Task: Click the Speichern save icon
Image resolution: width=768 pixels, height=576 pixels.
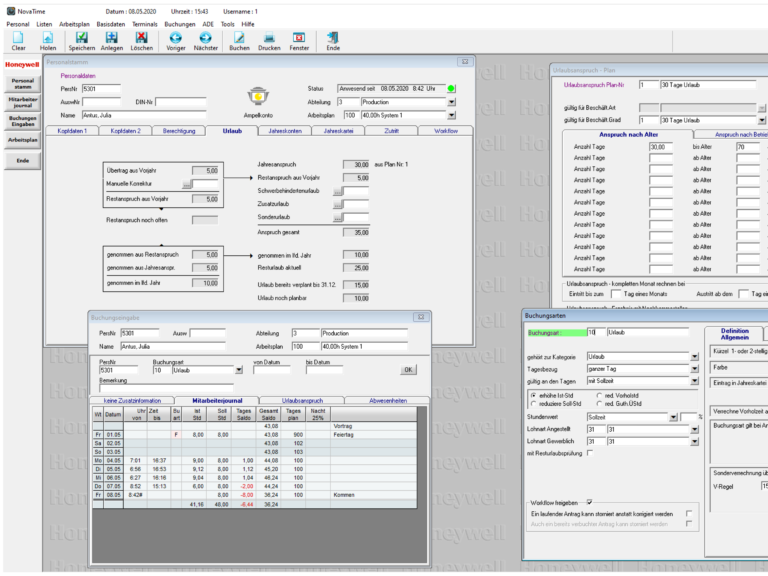Action: tap(82, 39)
